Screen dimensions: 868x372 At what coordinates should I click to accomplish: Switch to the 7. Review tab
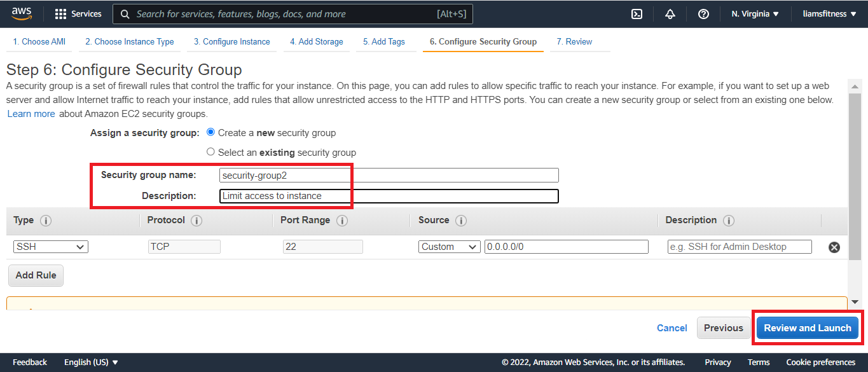pos(574,42)
